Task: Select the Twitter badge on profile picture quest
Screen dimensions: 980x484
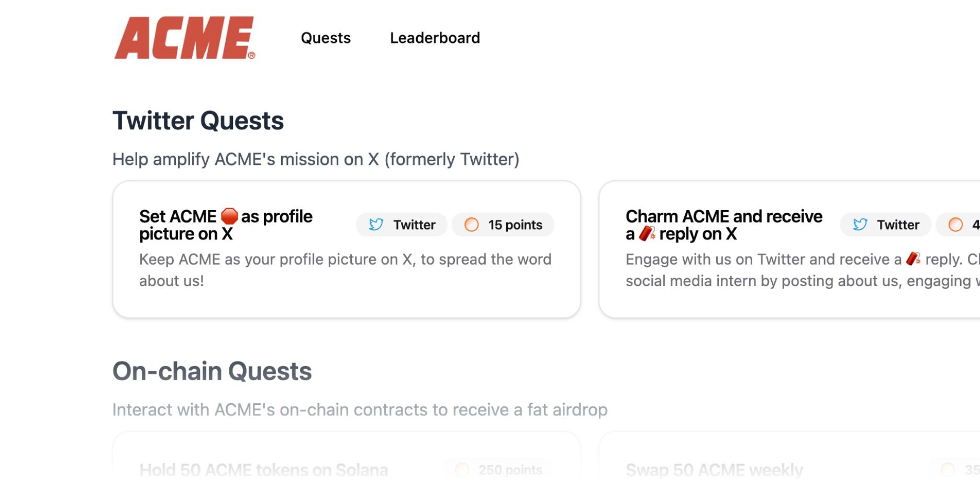Action: click(x=402, y=225)
